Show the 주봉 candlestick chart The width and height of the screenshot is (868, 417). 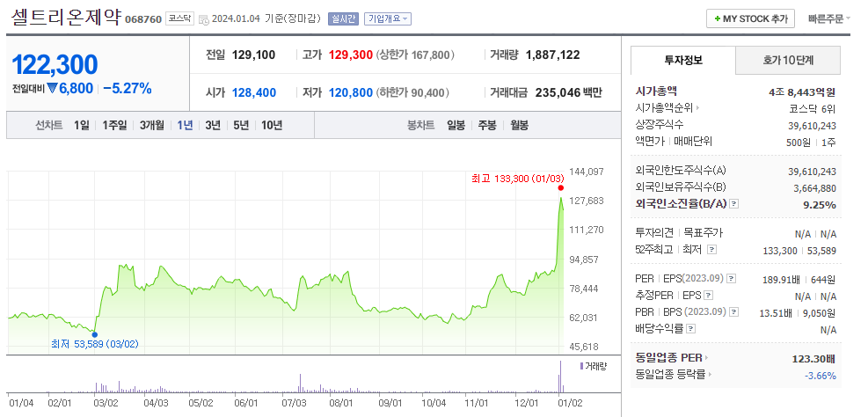[x=487, y=125]
